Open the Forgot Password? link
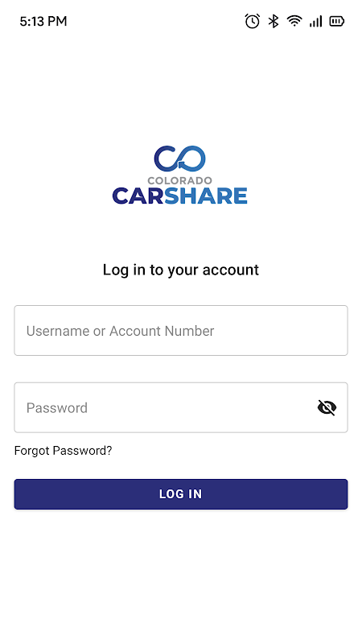 [63, 451]
